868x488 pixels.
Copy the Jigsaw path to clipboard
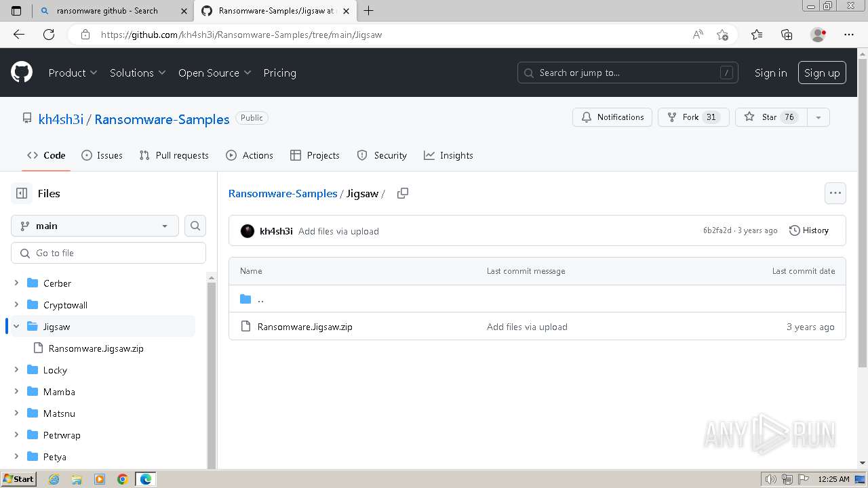pos(403,193)
